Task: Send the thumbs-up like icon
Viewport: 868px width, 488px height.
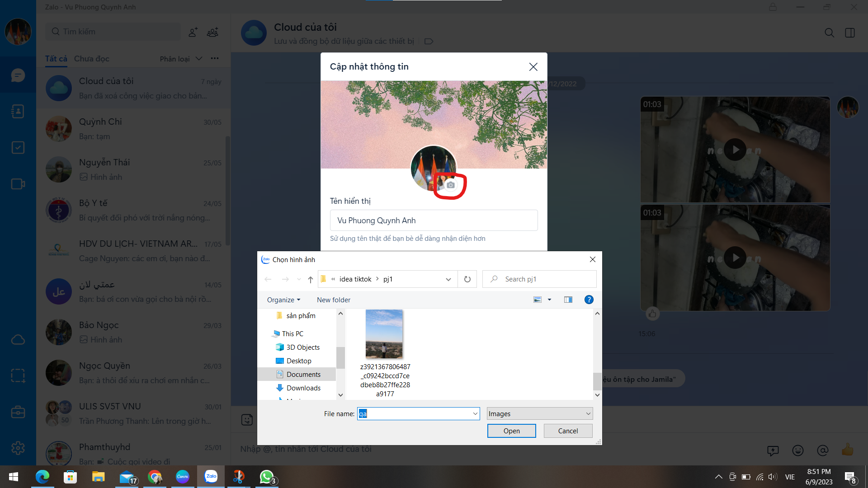Action: click(x=848, y=449)
